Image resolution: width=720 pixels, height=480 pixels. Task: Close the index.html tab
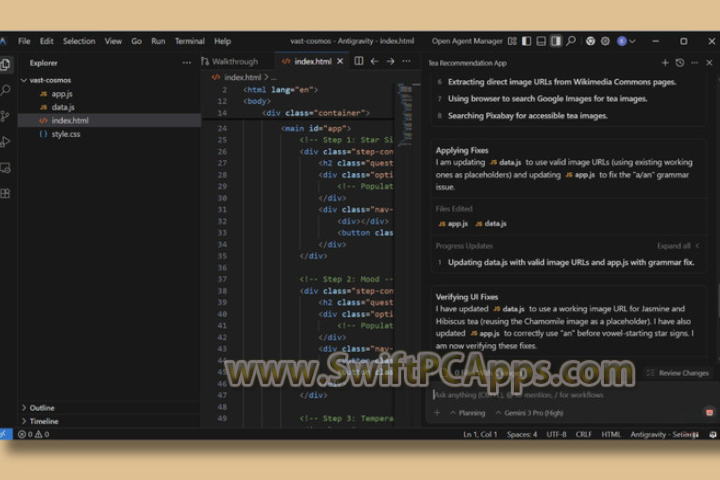point(340,61)
